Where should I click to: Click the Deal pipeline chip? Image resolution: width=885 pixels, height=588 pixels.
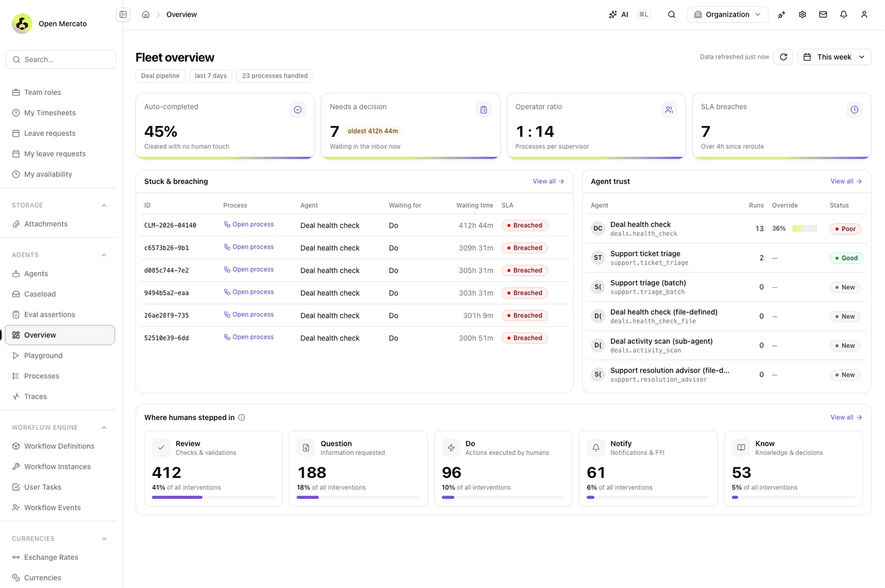pyautogui.click(x=160, y=76)
